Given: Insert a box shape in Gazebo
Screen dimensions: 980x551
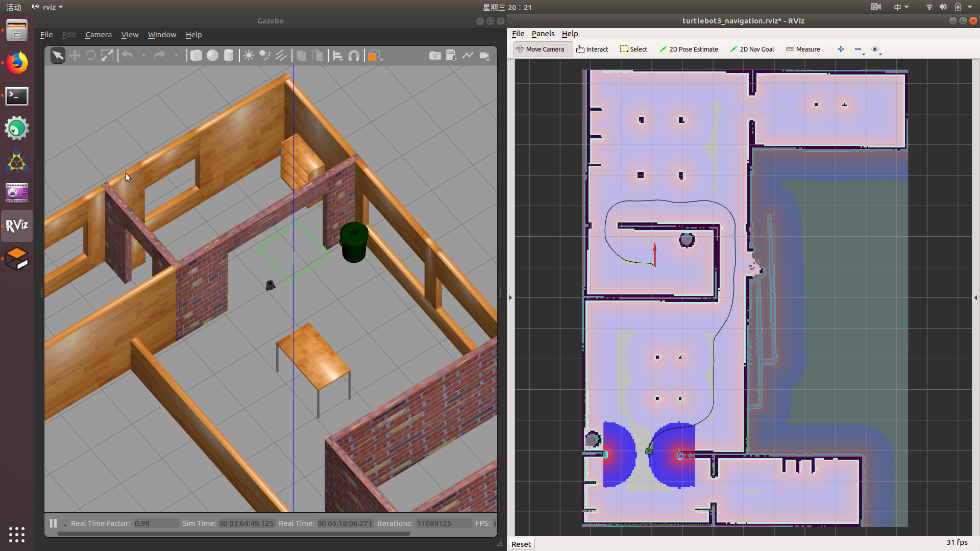Looking at the screenshot, I should click(x=196, y=56).
